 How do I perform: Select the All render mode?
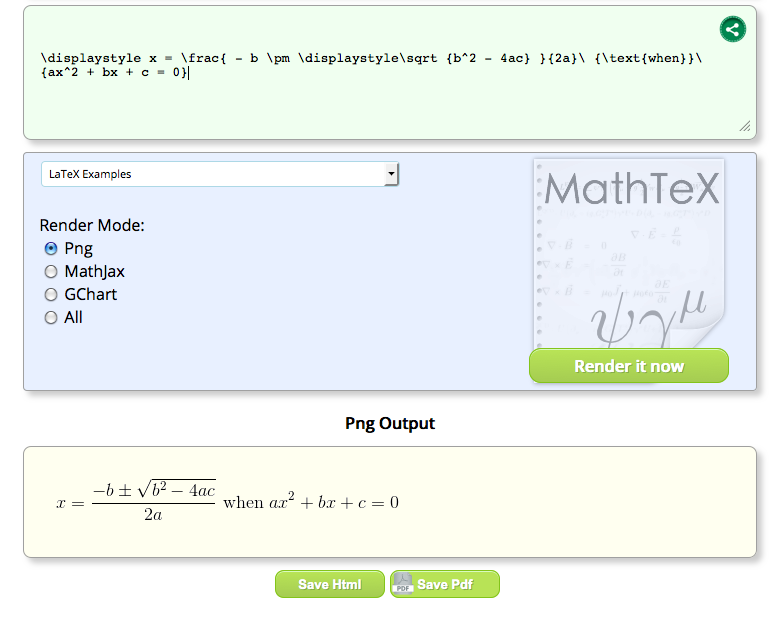51,317
